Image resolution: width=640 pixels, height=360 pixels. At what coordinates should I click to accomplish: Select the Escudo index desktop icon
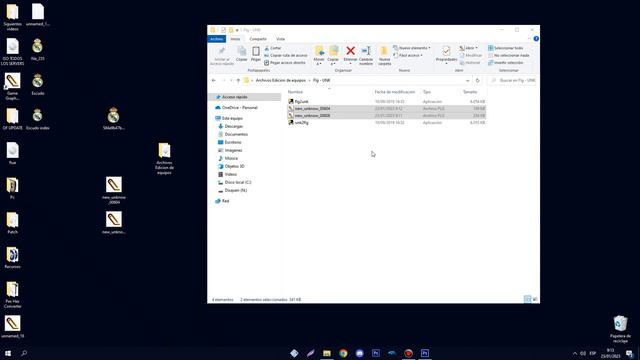[x=38, y=119]
